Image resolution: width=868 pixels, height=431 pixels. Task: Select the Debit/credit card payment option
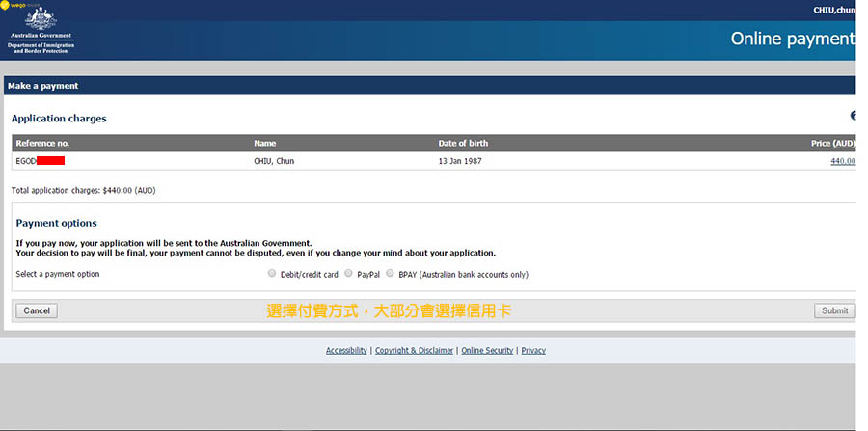(x=272, y=274)
